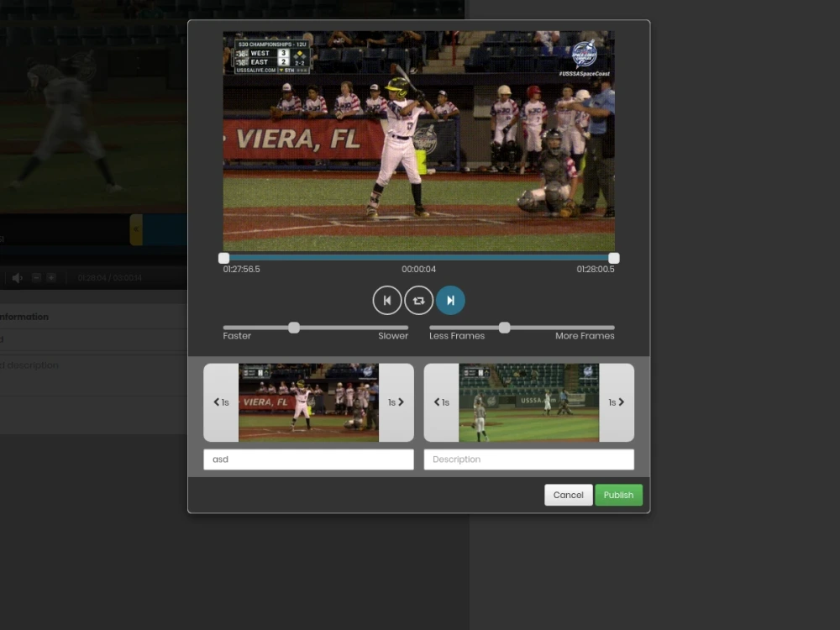Image resolution: width=840 pixels, height=630 pixels.
Task: Click the blue skip-to-end button
Action: coord(450,301)
